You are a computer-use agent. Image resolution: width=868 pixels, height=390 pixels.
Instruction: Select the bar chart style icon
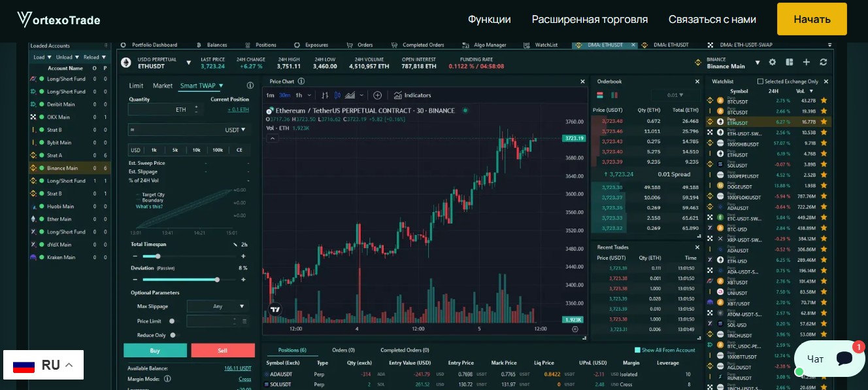tap(326, 95)
